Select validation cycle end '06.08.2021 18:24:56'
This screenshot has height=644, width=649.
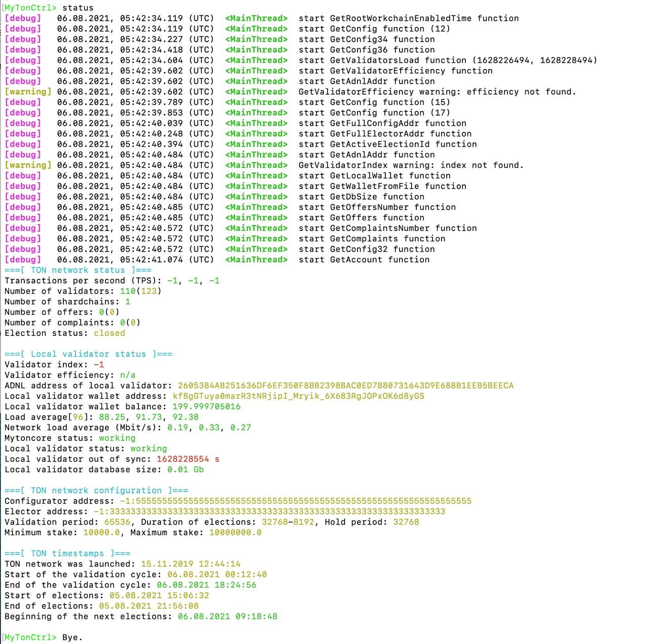pyautogui.click(x=206, y=585)
